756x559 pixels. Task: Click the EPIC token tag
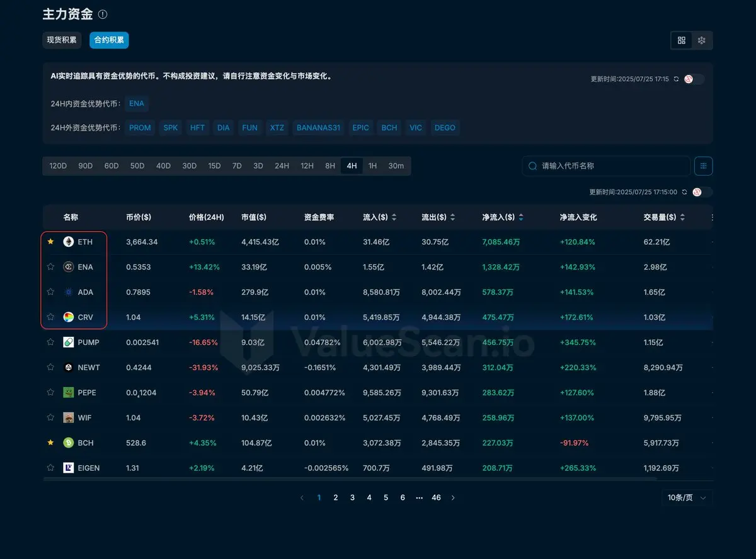(360, 128)
